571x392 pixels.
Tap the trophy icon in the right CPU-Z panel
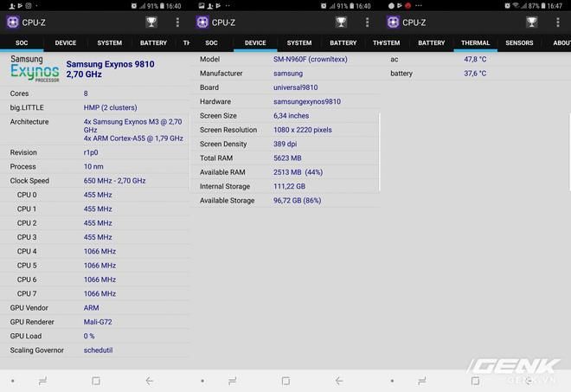[x=532, y=22]
